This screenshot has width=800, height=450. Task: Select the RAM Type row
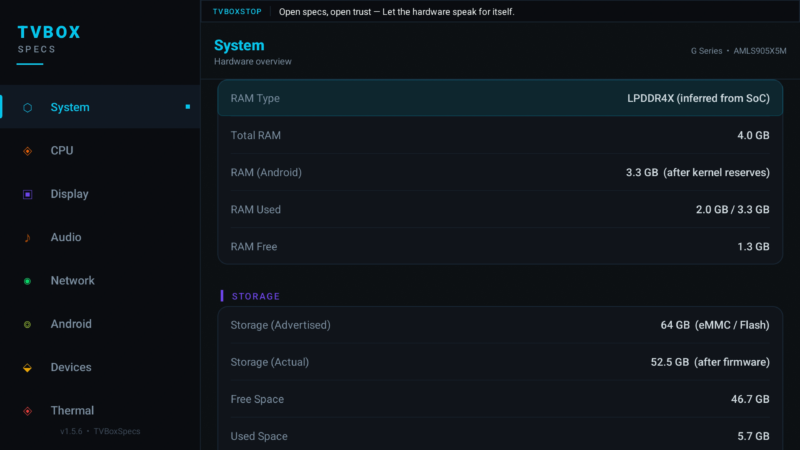[500, 98]
